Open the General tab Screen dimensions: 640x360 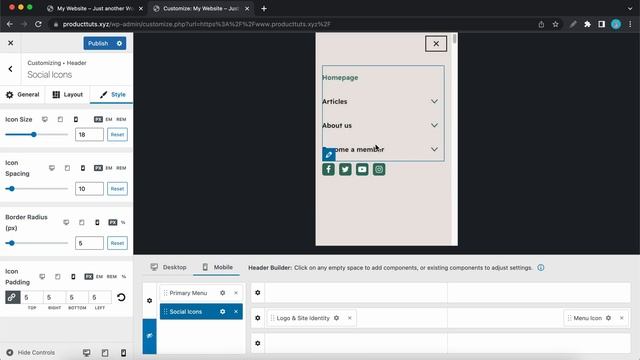tap(22, 95)
